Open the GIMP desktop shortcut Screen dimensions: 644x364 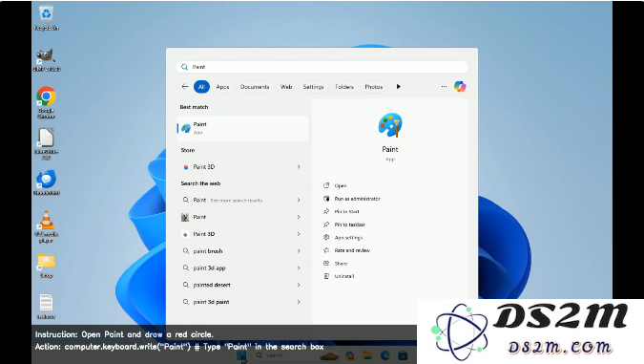pos(46,59)
